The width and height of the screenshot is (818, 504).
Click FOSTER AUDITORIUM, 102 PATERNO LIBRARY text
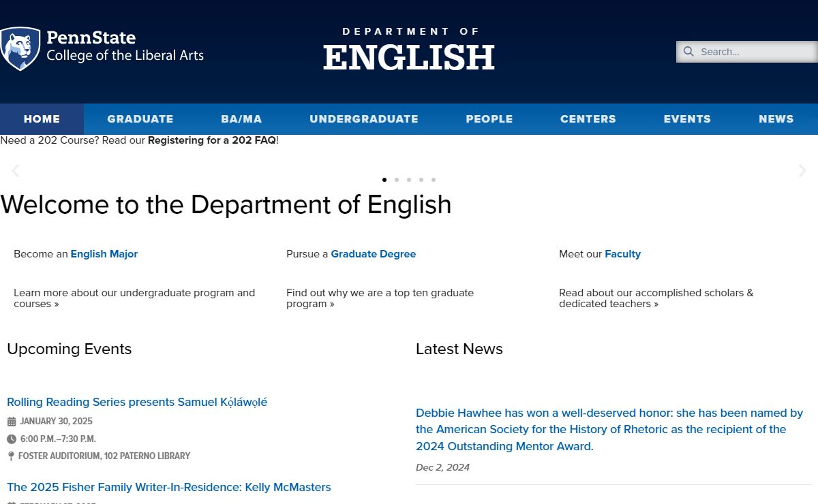pyautogui.click(x=104, y=456)
